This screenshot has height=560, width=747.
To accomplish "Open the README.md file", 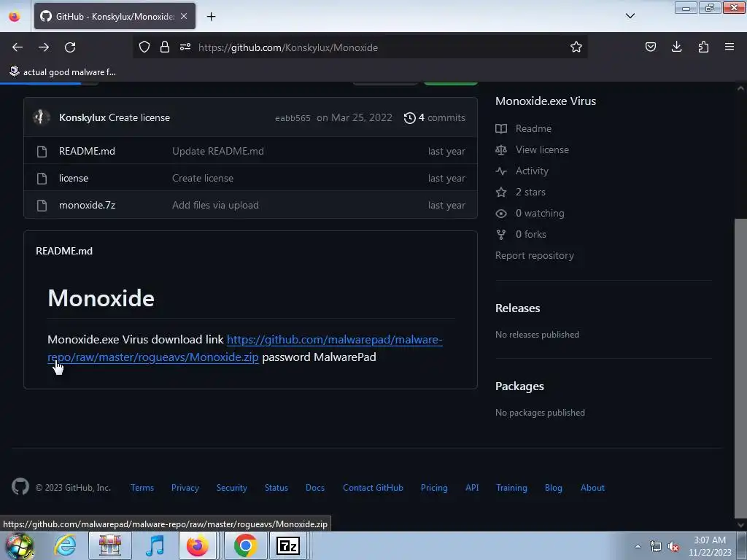I will (x=88, y=151).
